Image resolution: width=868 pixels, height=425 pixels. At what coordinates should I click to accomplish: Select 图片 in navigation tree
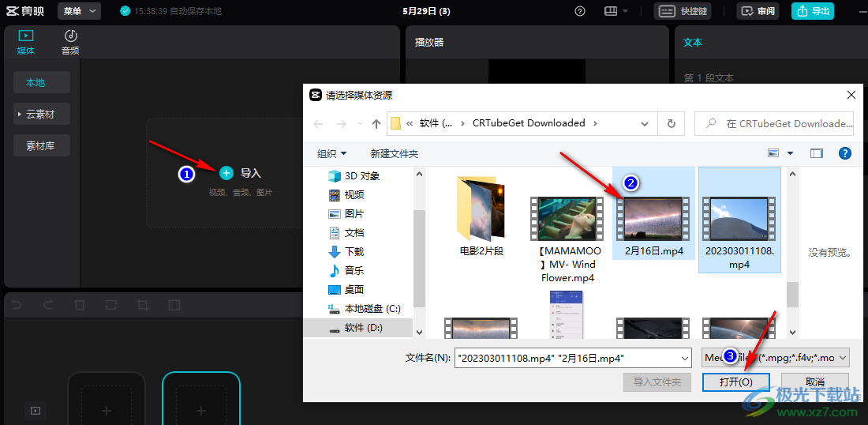coord(347,214)
